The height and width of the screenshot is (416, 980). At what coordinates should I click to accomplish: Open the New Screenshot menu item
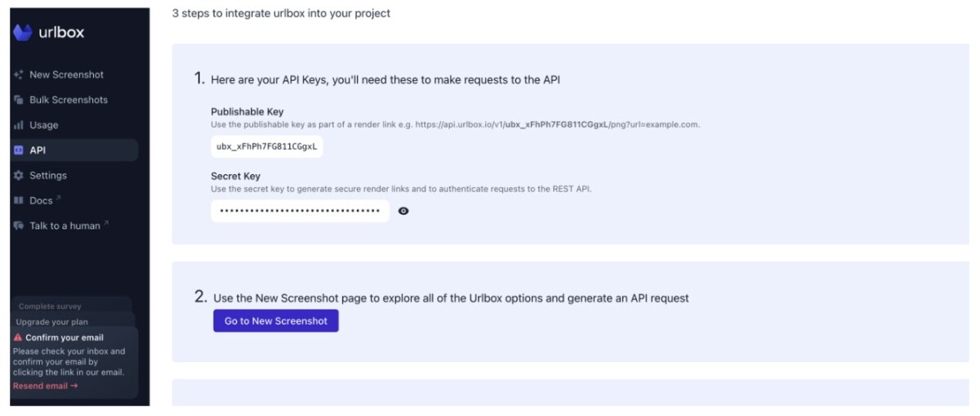66,74
